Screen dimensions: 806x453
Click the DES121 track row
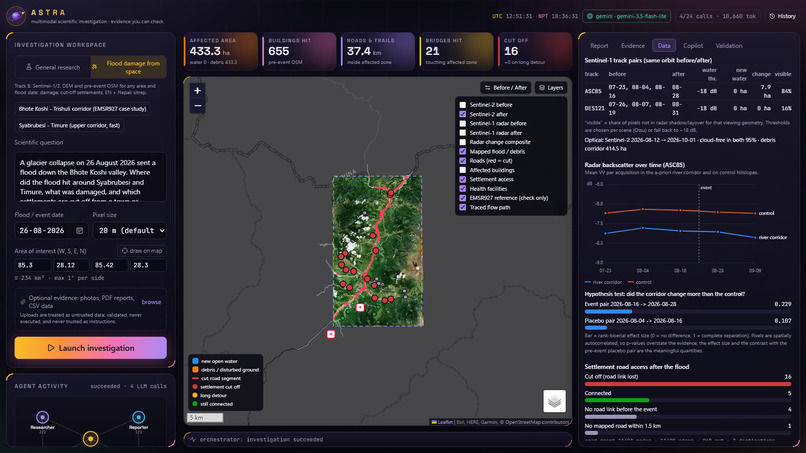click(688, 108)
